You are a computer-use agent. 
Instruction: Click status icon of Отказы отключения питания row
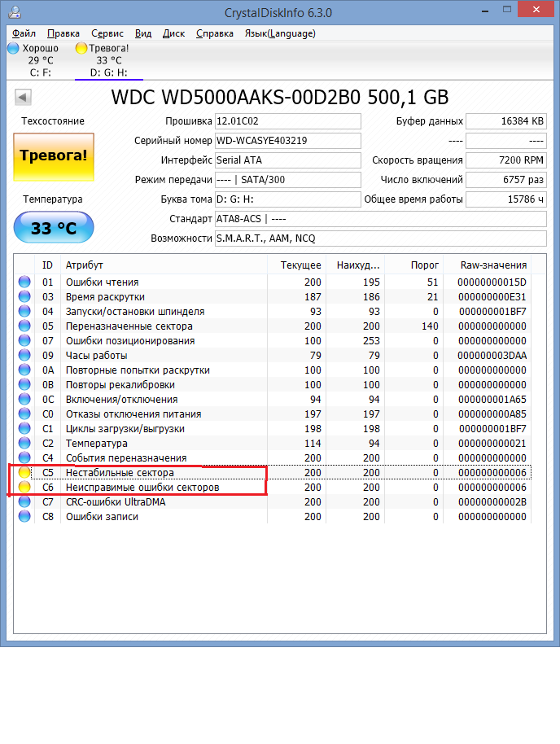point(24,414)
